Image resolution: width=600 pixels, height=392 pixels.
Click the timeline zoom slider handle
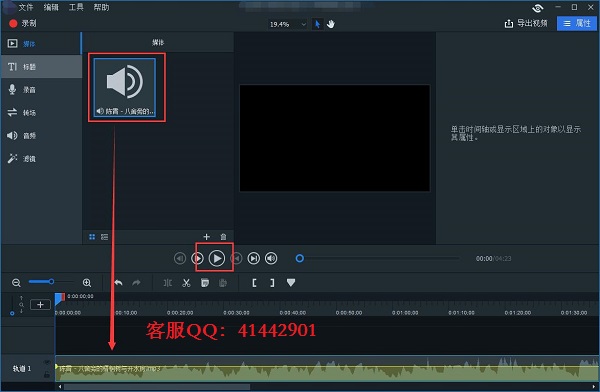point(51,282)
